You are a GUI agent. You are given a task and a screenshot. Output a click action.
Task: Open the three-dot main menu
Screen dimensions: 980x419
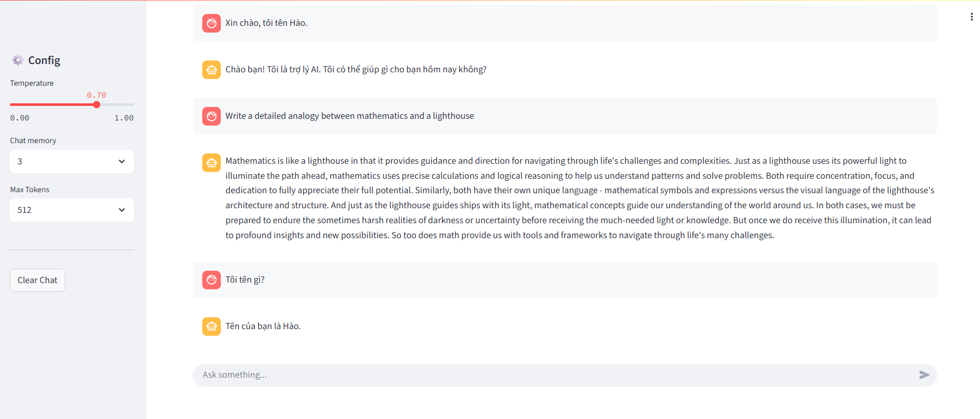click(x=972, y=17)
